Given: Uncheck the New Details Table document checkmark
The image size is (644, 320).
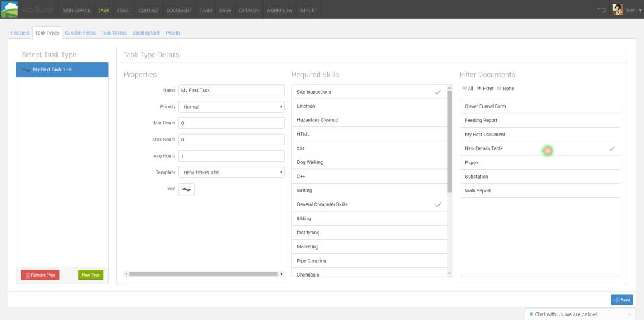Looking at the screenshot, I should (x=611, y=149).
